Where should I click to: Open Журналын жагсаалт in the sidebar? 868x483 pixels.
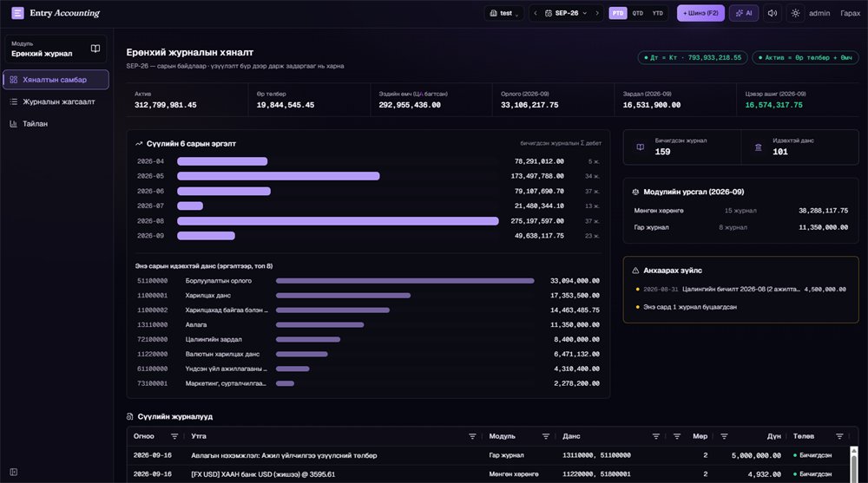56,101
